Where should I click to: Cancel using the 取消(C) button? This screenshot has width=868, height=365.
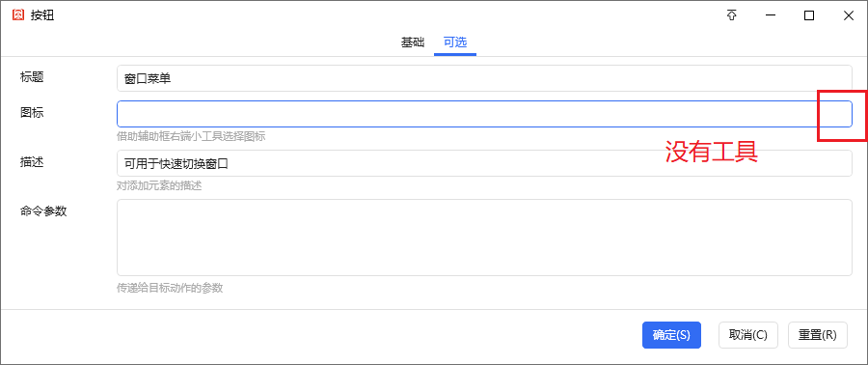[747, 335]
